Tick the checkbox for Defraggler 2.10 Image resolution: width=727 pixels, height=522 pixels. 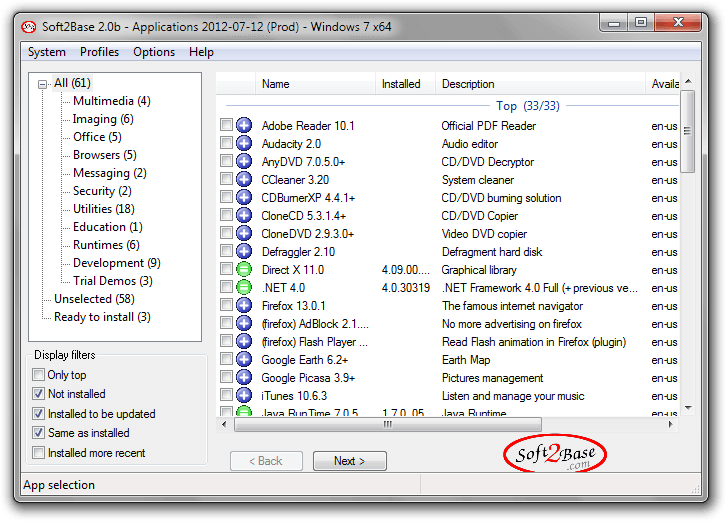[x=227, y=252]
